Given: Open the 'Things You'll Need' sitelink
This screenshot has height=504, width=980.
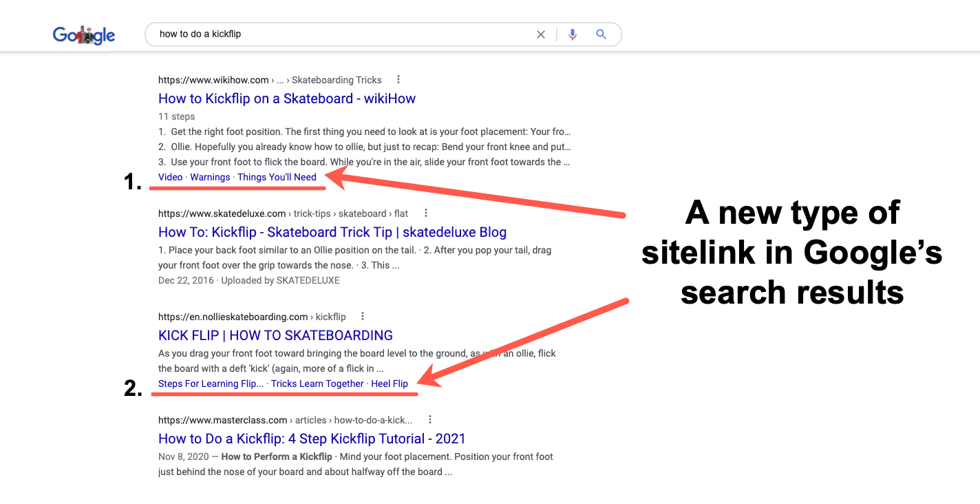Looking at the screenshot, I should (x=277, y=177).
